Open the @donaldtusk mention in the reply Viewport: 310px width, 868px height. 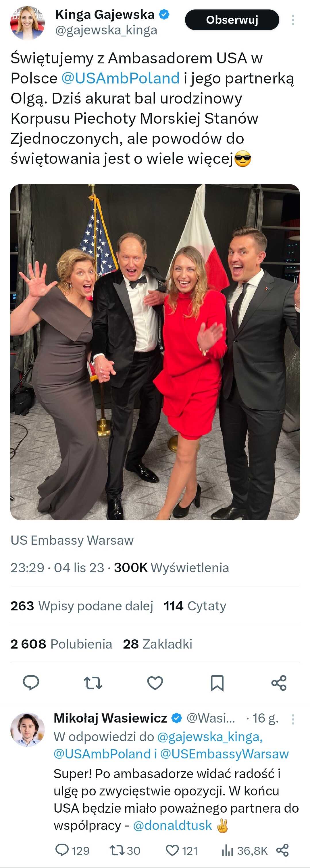click(172, 825)
